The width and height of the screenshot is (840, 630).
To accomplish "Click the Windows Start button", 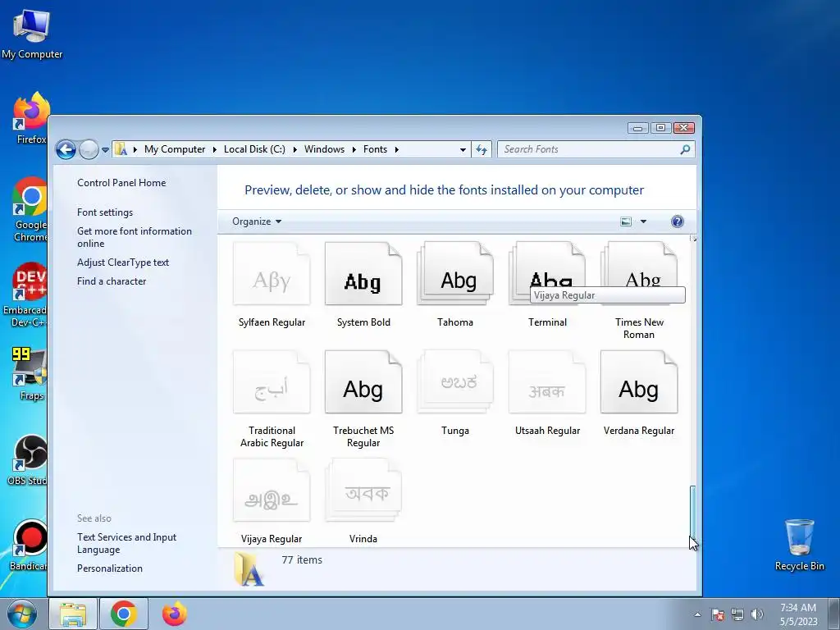I will click(x=22, y=614).
